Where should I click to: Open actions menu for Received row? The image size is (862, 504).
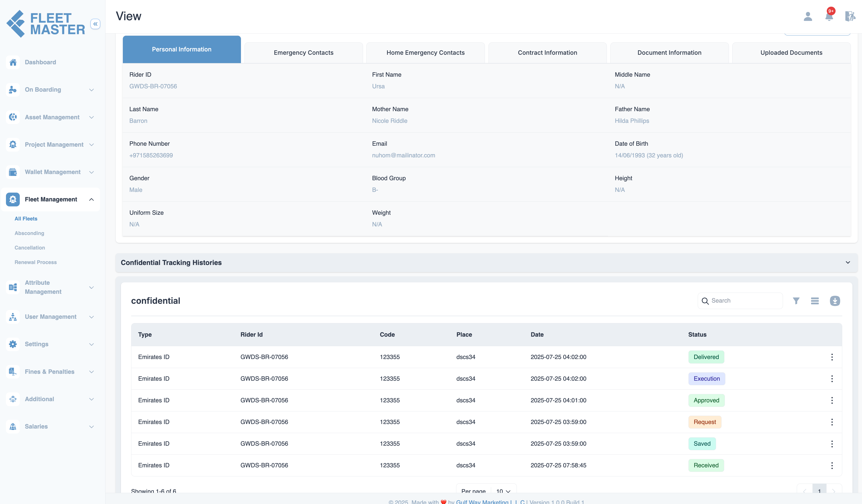point(832,465)
